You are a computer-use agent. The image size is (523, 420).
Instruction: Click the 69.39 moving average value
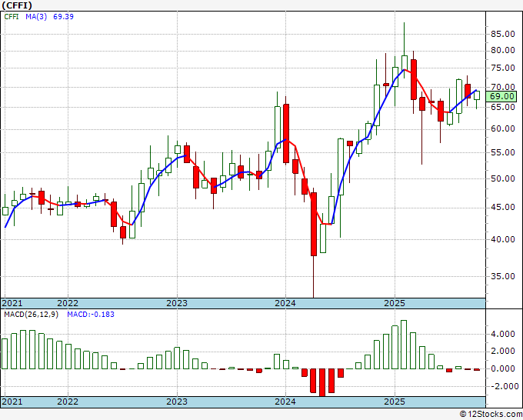pos(63,17)
